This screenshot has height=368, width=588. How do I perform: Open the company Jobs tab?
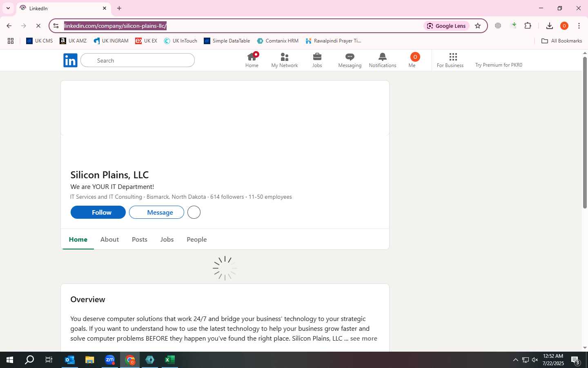(x=167, y=239)
